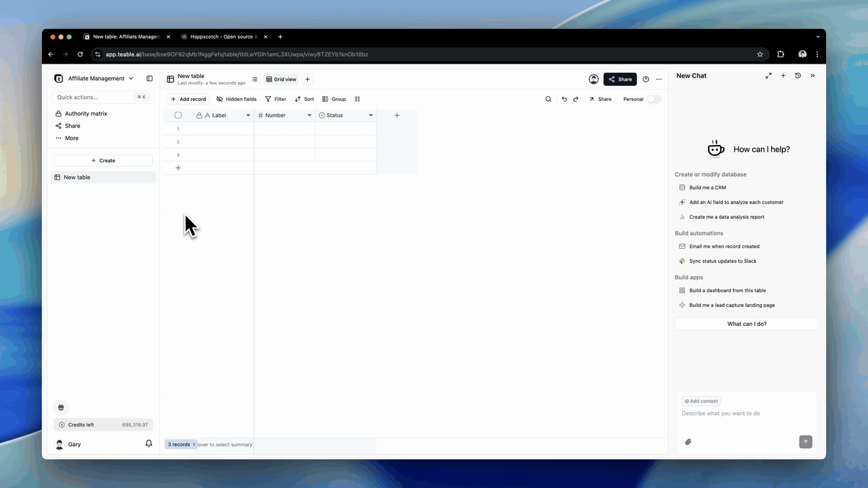Check the select-all rows checkbox
The width and height of the screenshot is (868, 488).
[178, 115]
